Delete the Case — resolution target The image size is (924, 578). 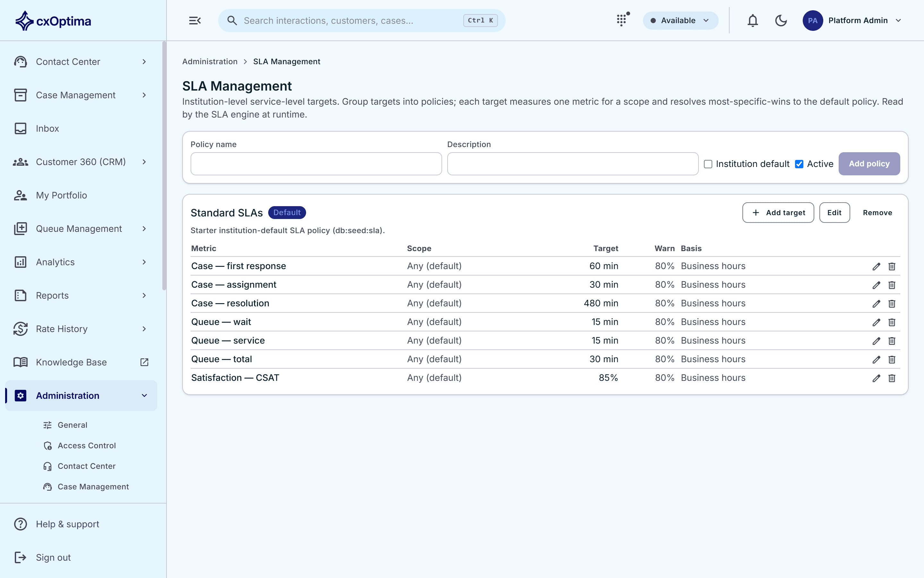(892, 303)
